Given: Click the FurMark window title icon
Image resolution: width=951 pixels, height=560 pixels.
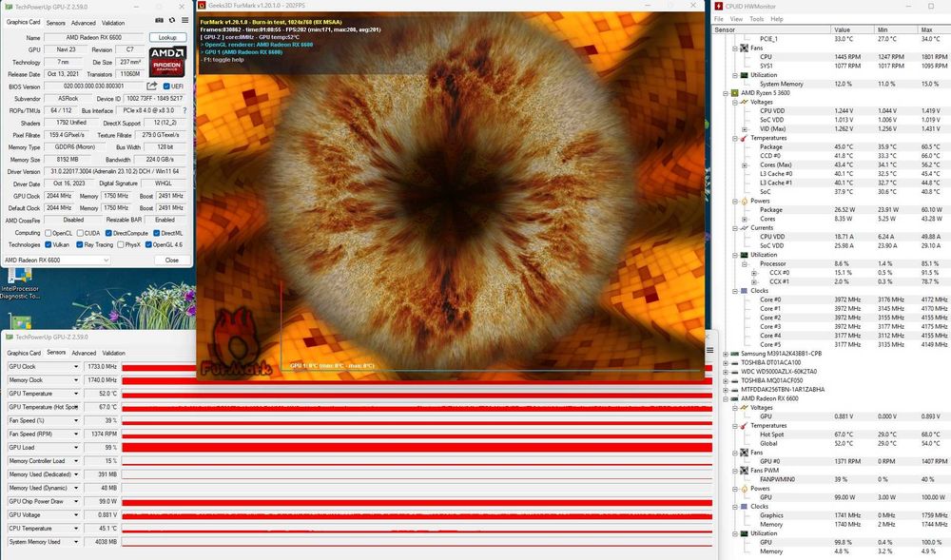Looking at the screenshot, I should (202, 6).
